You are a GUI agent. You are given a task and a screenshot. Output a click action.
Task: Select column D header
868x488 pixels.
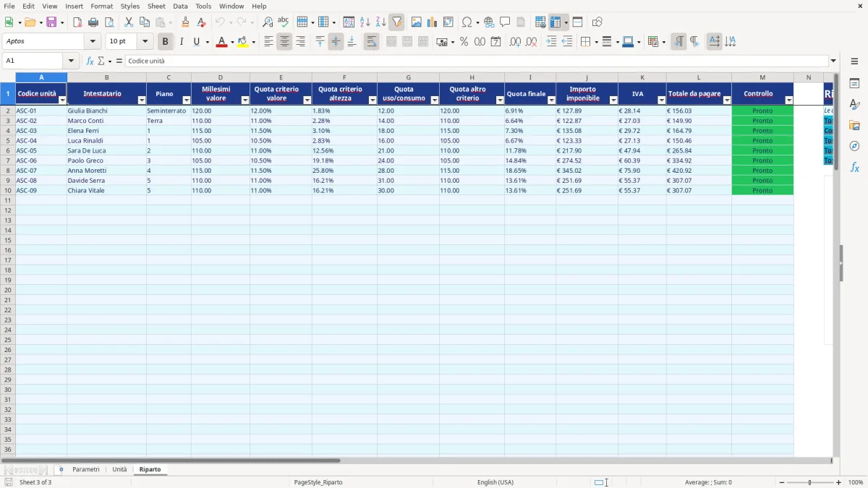coord(221,77)
